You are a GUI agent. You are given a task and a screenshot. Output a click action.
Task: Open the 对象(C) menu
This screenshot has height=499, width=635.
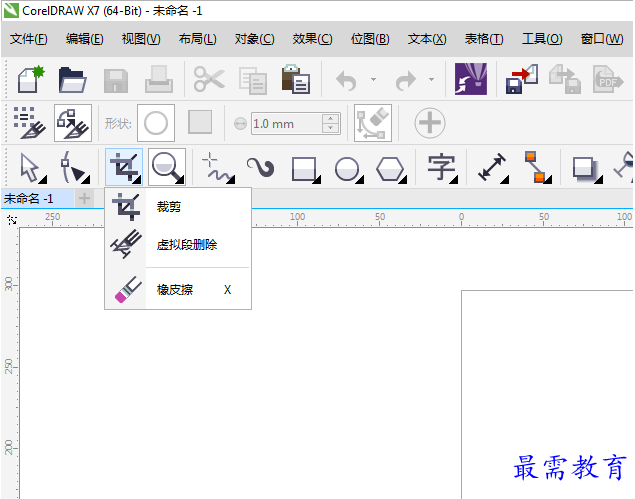pyautogui.click(x=254, y=39)
